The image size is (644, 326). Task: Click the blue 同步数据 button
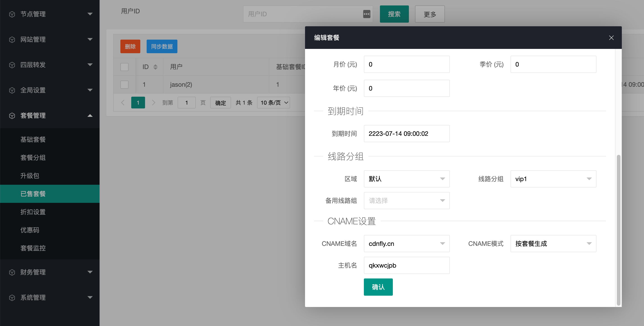pos(162,46)
